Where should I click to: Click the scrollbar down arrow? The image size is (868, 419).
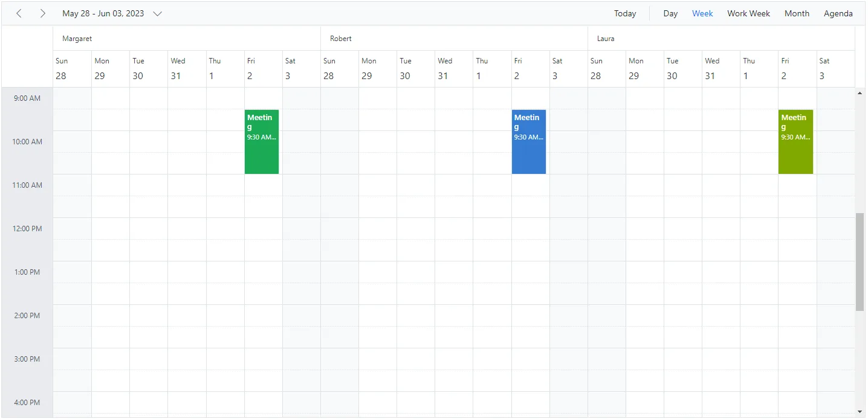pyautogui.click(x=860, y=412)
